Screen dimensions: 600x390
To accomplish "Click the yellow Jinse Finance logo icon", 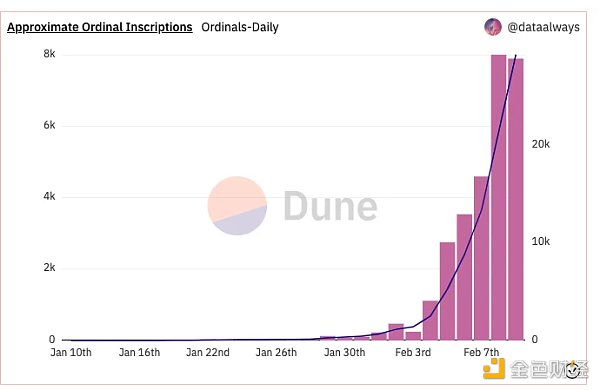I will (494, 369).
